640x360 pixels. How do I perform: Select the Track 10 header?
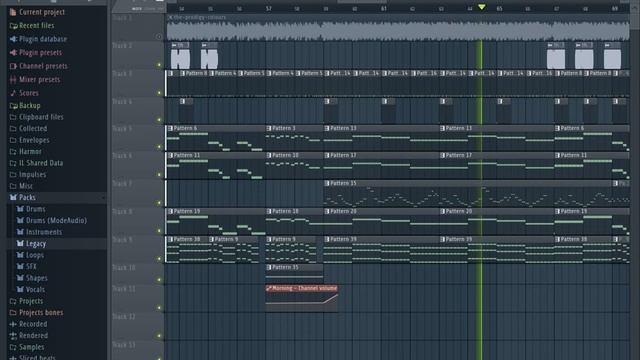(138, 274)
